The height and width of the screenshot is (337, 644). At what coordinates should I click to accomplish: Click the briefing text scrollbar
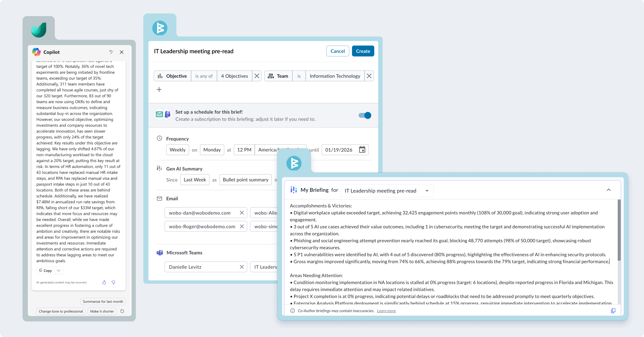[x=619, y=230]
